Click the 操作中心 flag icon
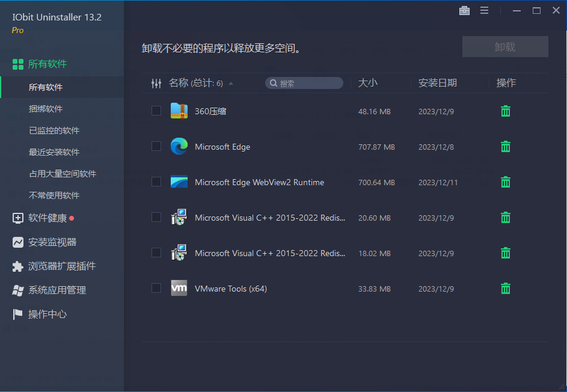Viewport: 567px width, 392px height. tap(17, 314)
